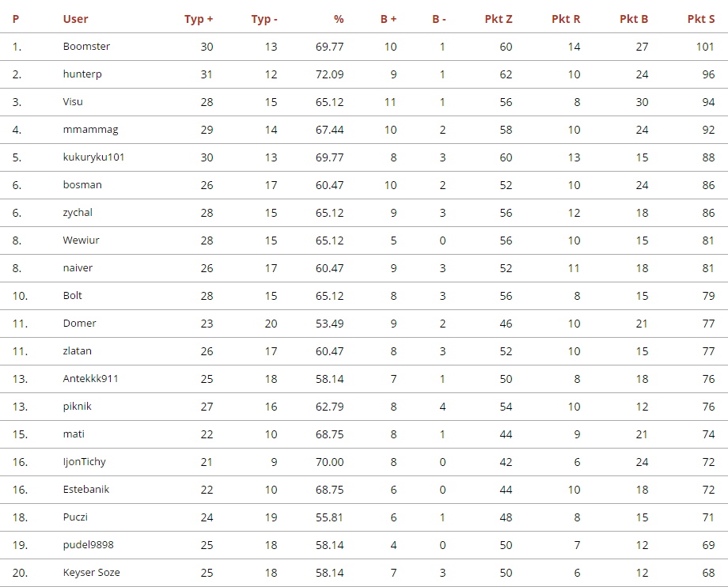Image resolution: width=728 pixels, height=587 pixels.
Task: Open the Estebanik user row
Action: click(x=85, y=490)
